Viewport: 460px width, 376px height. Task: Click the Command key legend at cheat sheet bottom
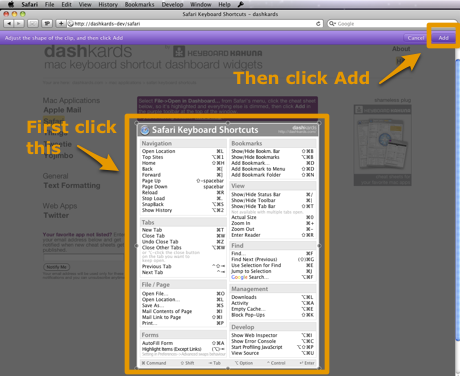tap(154, 363)
